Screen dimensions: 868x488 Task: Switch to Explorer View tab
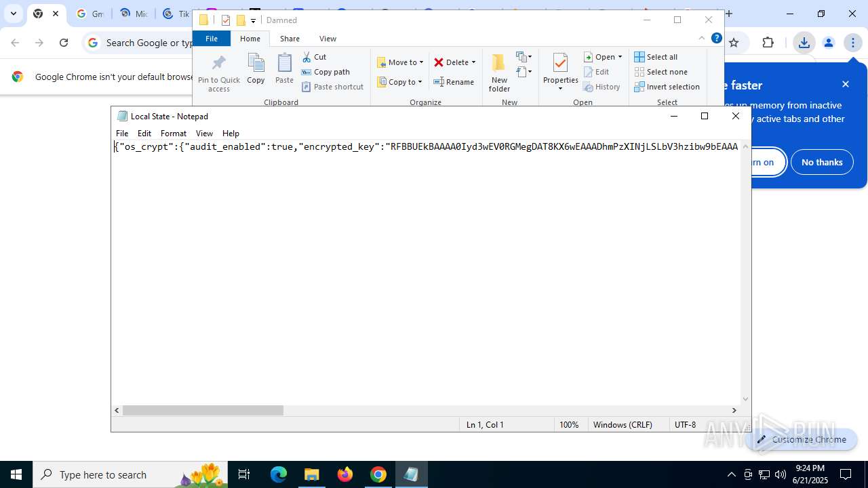[328, 39]
